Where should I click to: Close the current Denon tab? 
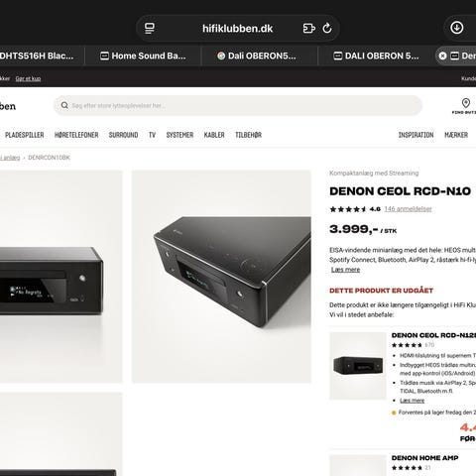(442, 56)
